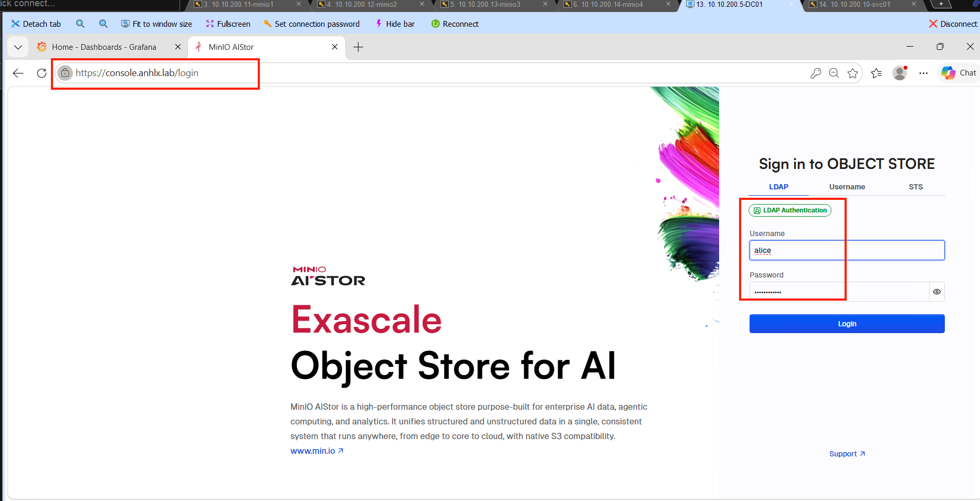Click the Detach tab toolbar button

coord(36,24)
